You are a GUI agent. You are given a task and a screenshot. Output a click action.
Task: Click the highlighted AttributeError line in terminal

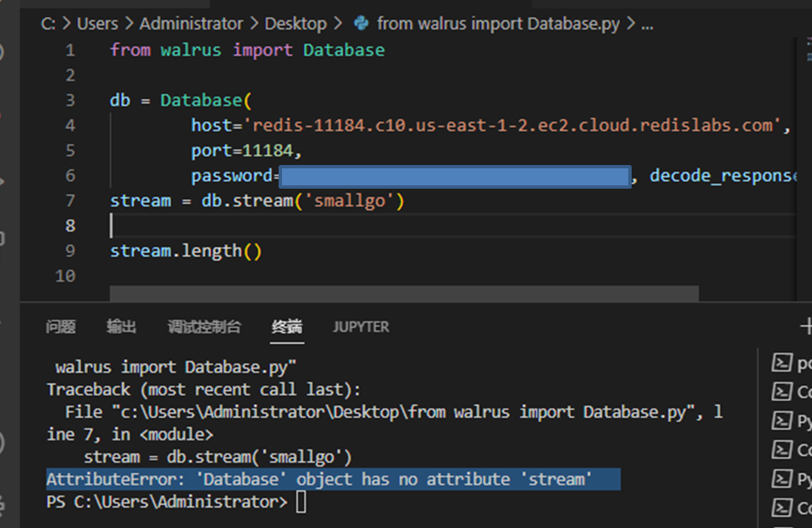[333, 479]
